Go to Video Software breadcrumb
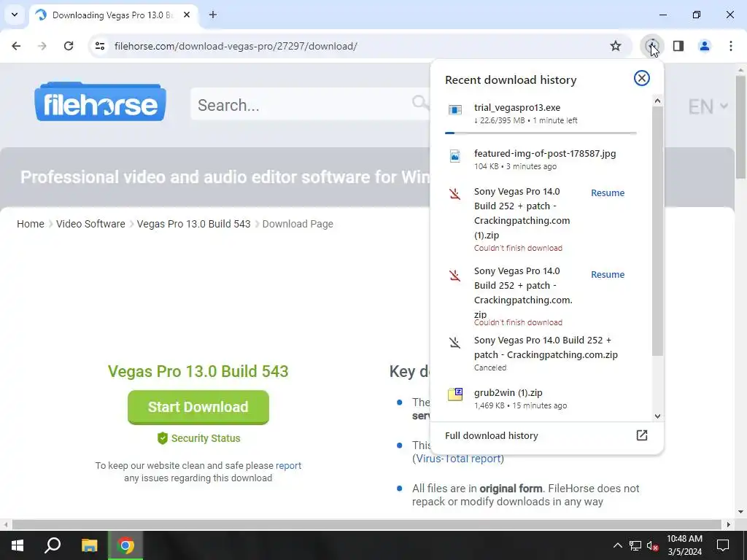 [90, 224]
